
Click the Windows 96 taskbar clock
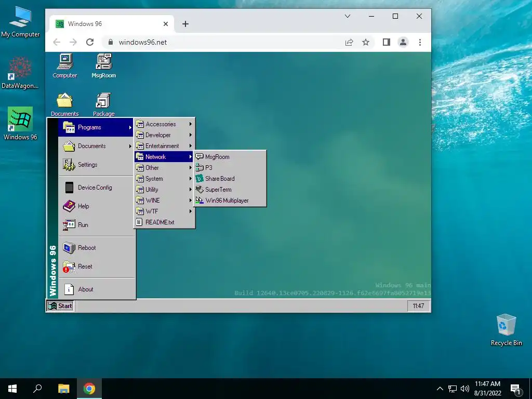(418, 305)
